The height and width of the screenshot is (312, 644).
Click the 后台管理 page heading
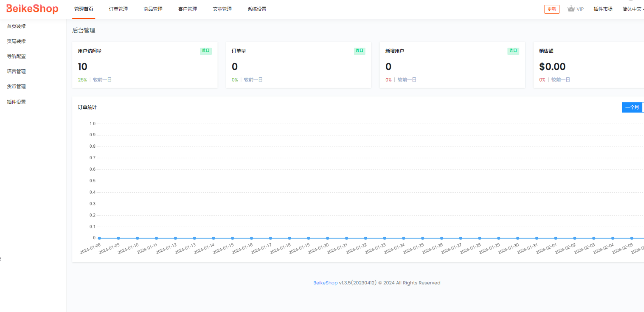point(83,30)
